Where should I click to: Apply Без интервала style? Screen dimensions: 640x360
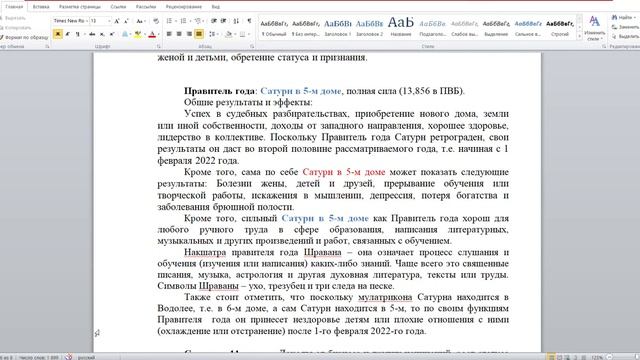[306, 28]
